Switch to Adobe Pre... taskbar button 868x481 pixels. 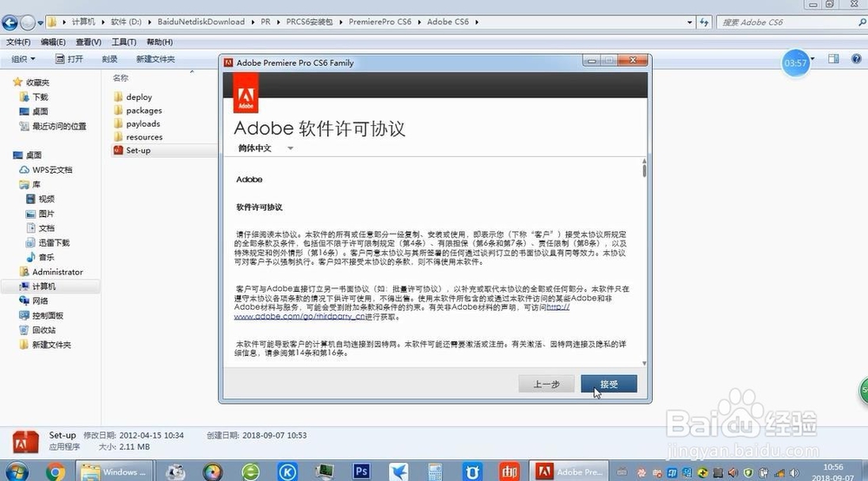pos(569,471)
